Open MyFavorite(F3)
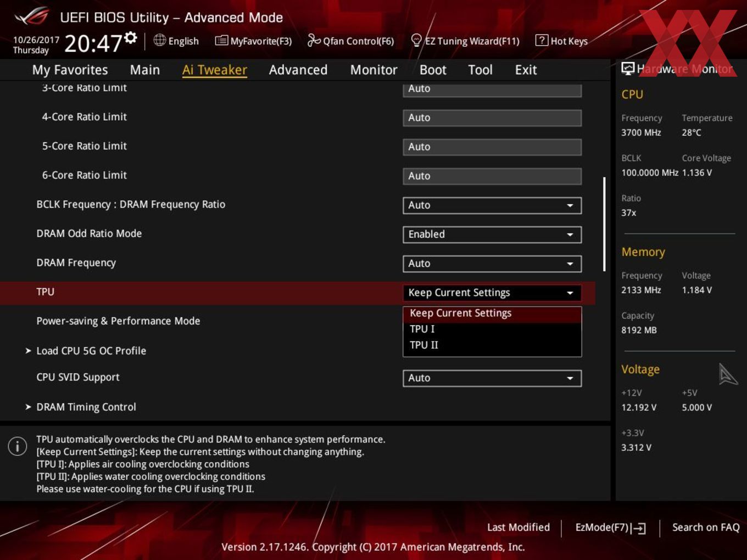This screenshot has height=560, width=747. click(x=254, y=41)
